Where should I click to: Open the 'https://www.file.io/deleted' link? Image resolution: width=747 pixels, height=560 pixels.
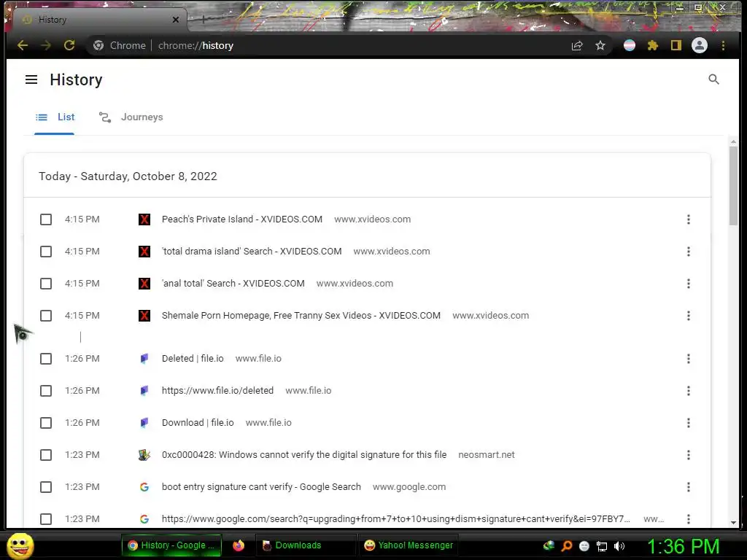coord(217,391)
